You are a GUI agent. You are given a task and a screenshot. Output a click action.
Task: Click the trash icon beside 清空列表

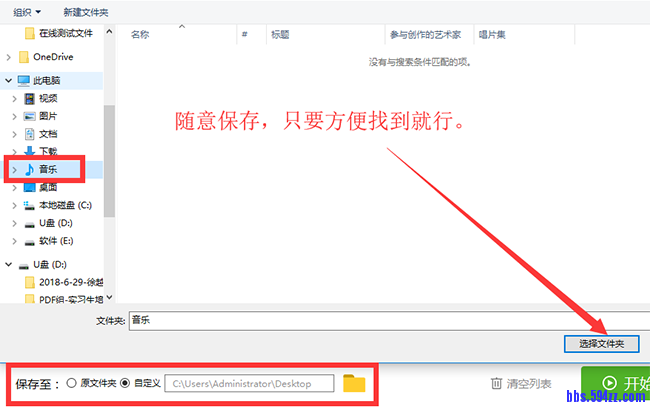(496, 384)
